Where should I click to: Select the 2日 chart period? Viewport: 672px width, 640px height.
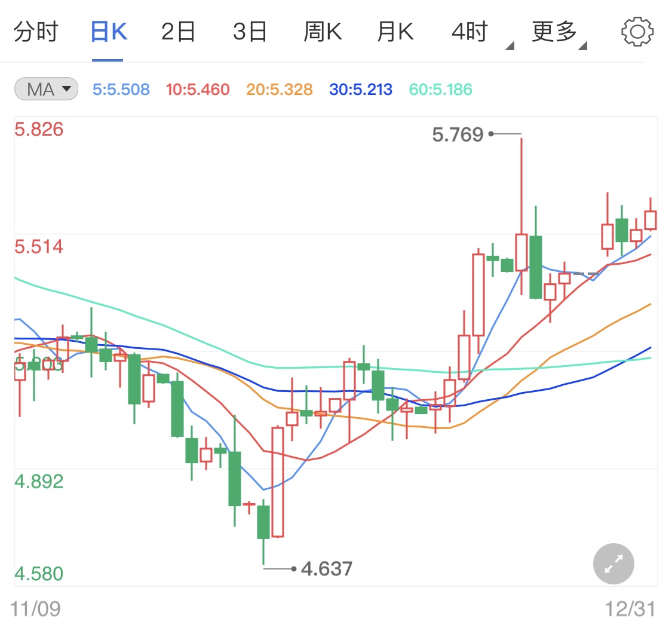point(178,32)
